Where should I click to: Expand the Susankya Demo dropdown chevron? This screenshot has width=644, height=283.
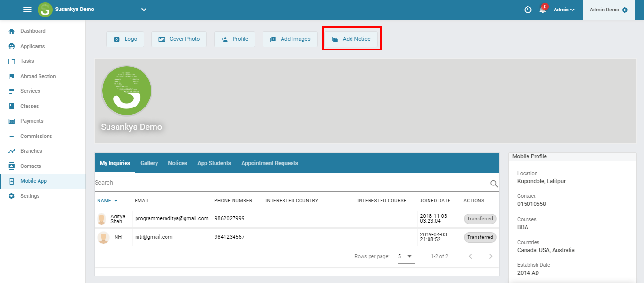pyautogui.click(x=144, y=10)
